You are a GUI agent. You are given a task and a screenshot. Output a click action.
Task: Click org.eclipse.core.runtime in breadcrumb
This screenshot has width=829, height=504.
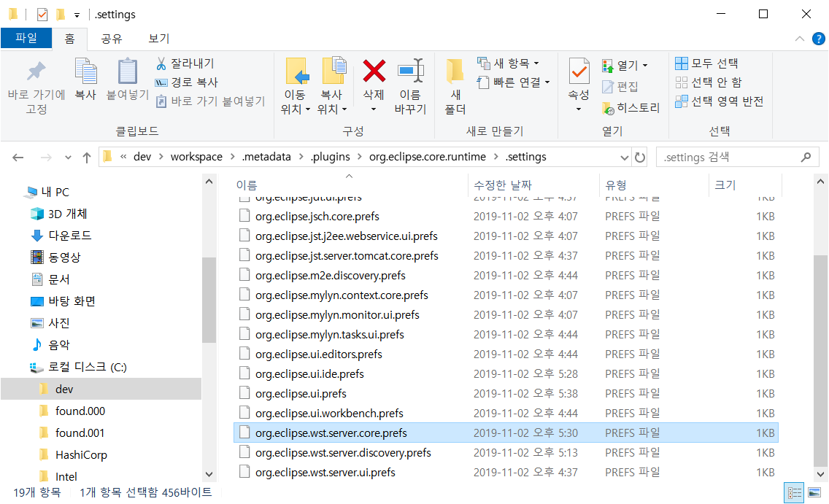coord(427,157)
